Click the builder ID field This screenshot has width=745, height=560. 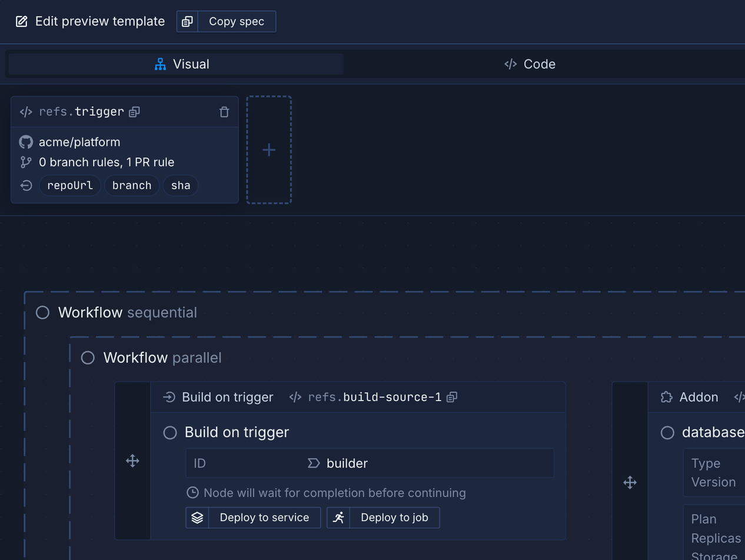pos(370,464)
